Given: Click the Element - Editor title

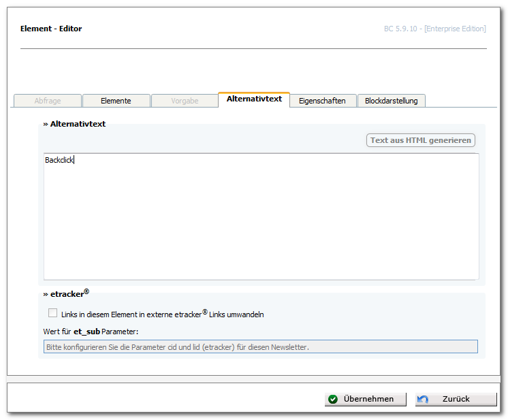Looking at the screenshot, I should pyautogui.click(x=51, y=29).
